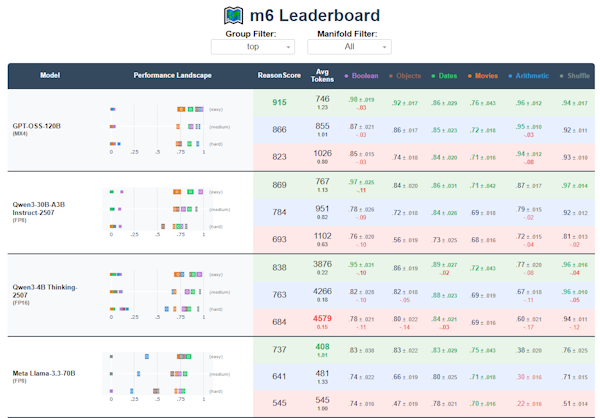Click the ReasonScore value 737
Viewport: 600px width, 418px height.
click(x=279, y=350)
